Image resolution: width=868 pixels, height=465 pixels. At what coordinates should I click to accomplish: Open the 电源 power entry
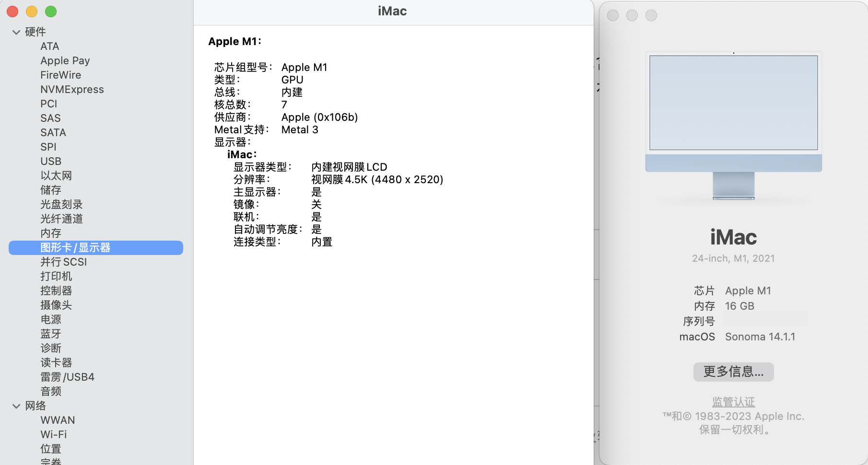click(x=51, y=320)
